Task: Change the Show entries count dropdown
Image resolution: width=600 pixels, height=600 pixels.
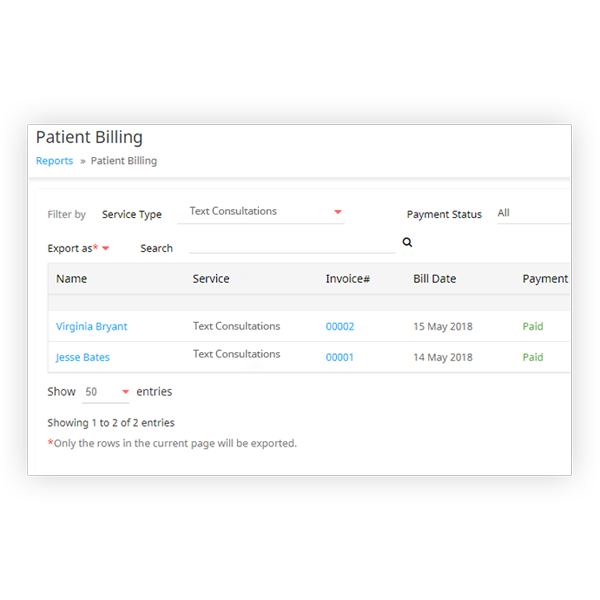Action: click(106, 392)
